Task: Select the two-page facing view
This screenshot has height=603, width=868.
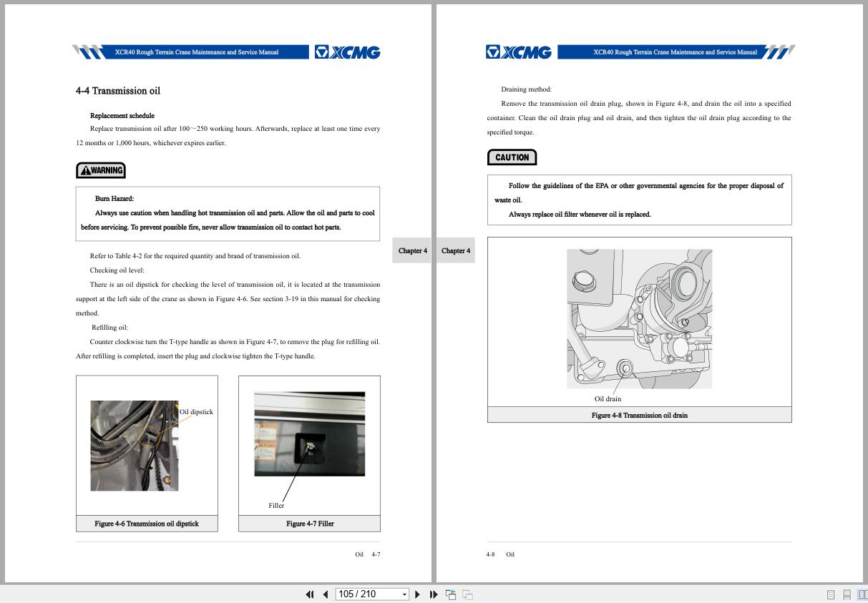Action: coord(863,594)
